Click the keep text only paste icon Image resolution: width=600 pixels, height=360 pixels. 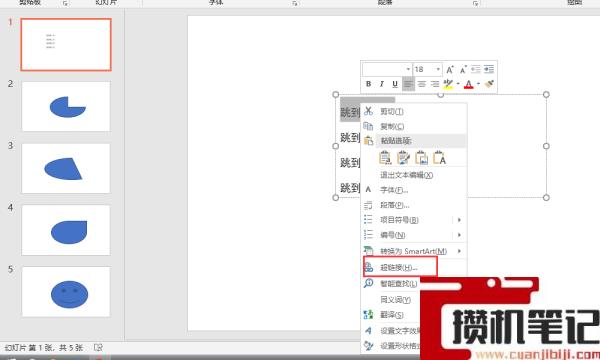coord(439,157)
